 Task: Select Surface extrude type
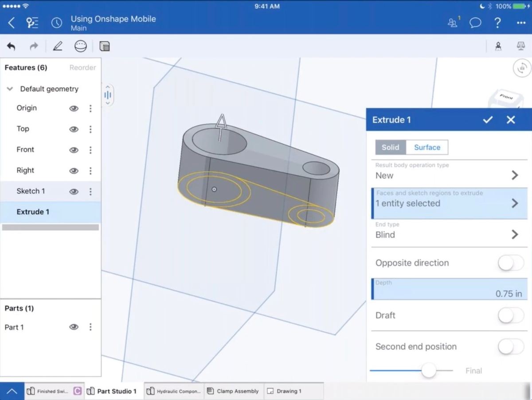coord(427,148)
